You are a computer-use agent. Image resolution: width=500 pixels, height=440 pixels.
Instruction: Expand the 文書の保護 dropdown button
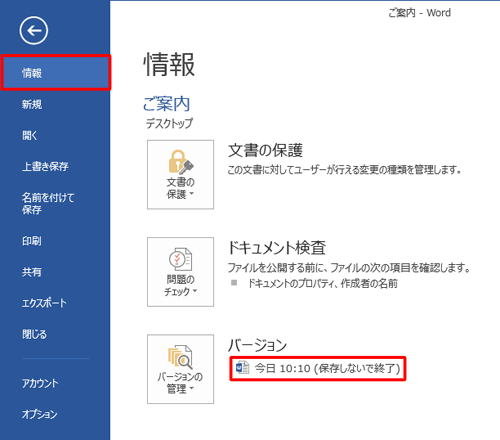pyautogui.click(x=180, y=175)
